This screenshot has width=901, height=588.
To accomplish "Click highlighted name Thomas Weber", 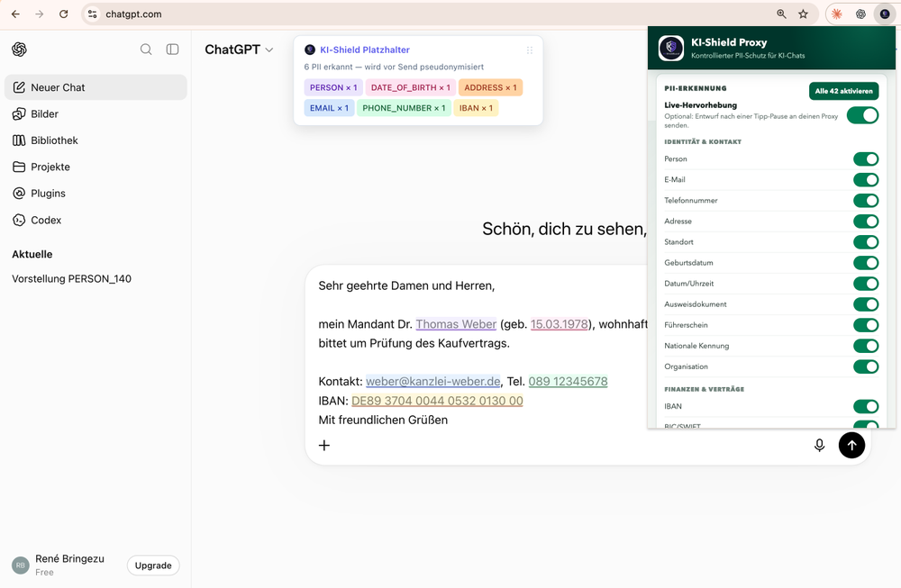I will [456, 324].
